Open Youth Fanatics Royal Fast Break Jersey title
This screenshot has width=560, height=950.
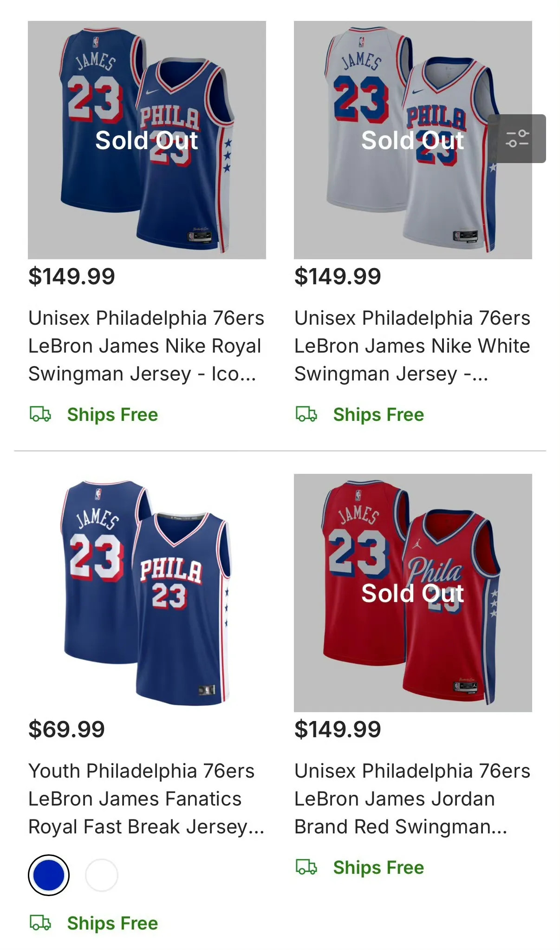pyautogui.click(x=146, y=799)
